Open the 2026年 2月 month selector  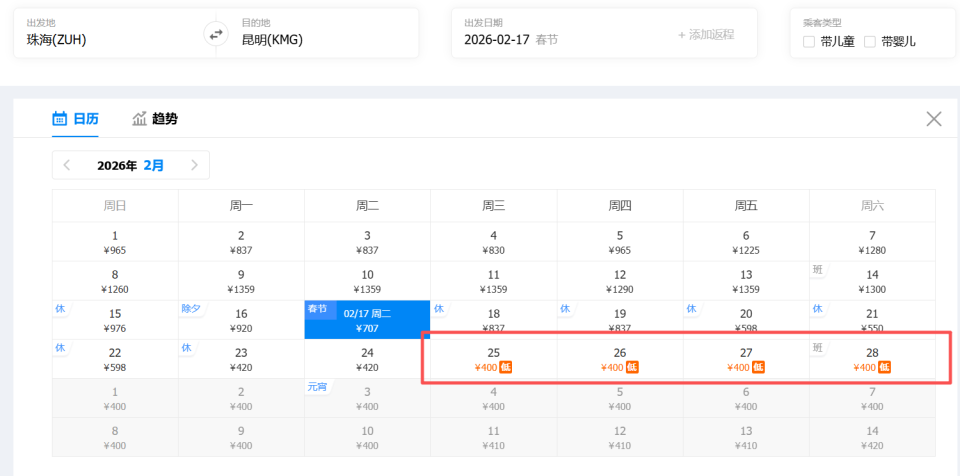pyautogui.click(x=130, y=165)
